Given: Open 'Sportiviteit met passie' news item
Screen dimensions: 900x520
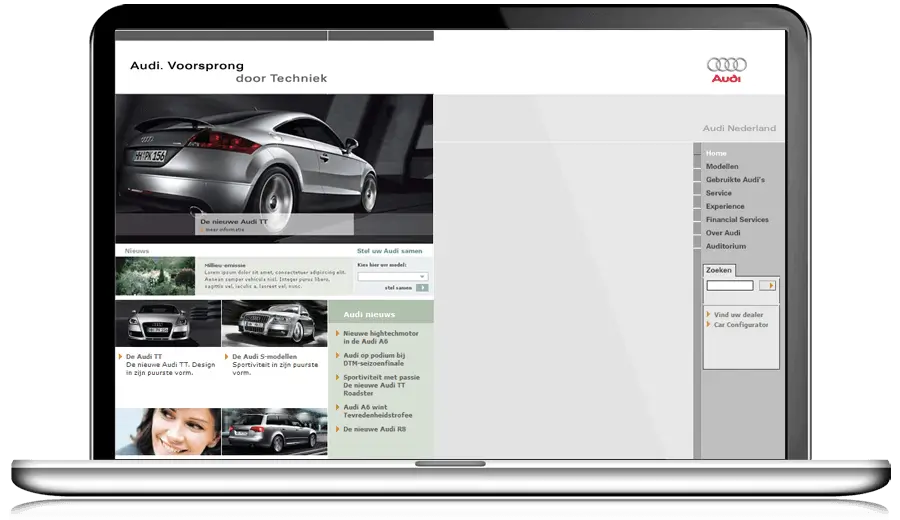Looking at the screenshot, I should pos(381,385).
